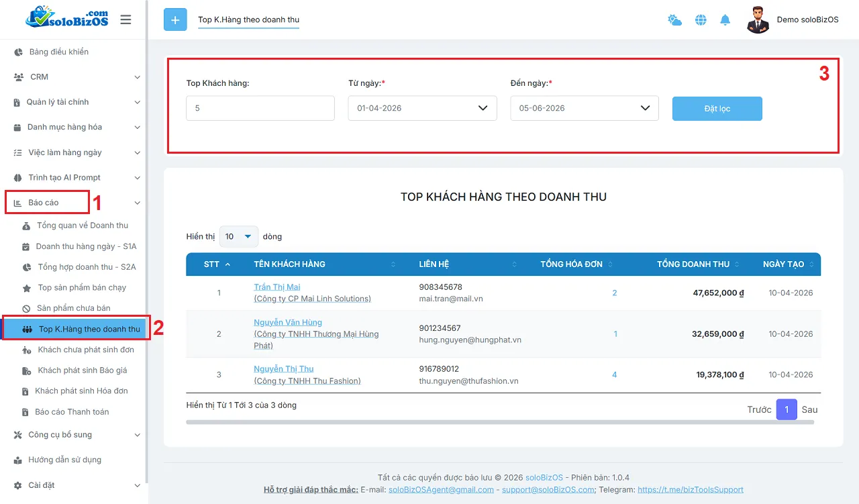Expand the Cài đặt menu chevron

pos(137,485)
